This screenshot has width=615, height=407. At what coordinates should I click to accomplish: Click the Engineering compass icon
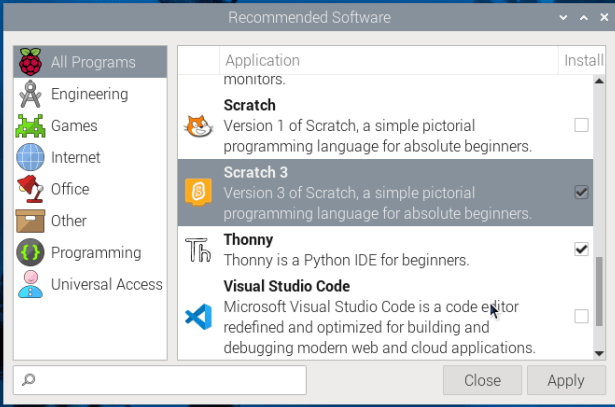click(30, 94)
